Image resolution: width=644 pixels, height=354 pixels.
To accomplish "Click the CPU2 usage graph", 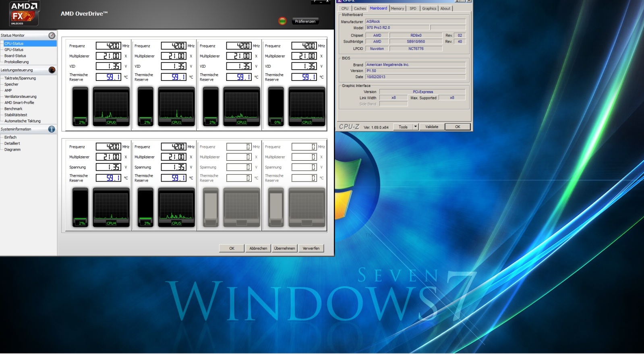I will click(x=242, y=107).
